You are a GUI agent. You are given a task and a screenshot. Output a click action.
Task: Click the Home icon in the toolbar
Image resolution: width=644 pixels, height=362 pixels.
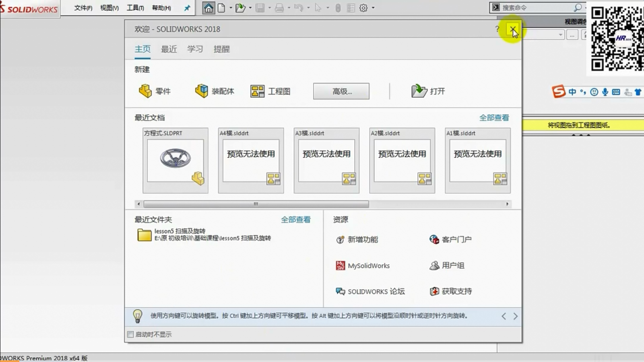pyautogui.click(x=208, y=8)
